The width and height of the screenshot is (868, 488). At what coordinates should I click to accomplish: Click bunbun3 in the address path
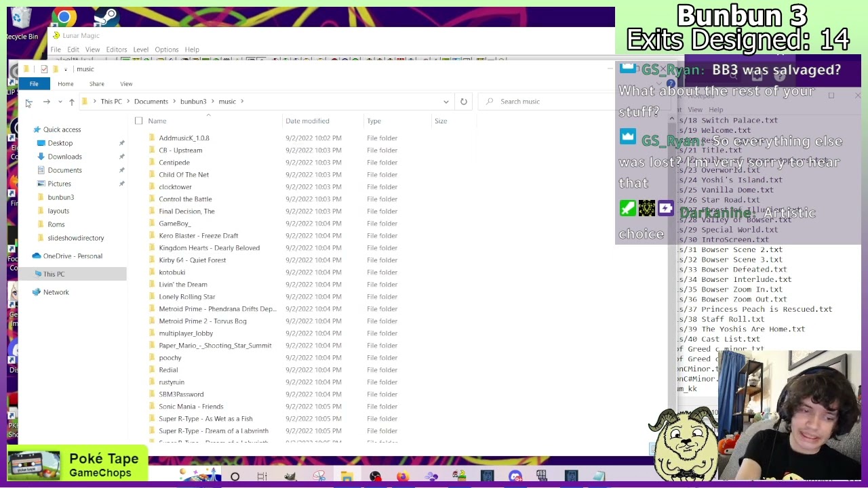click(193, 102)
